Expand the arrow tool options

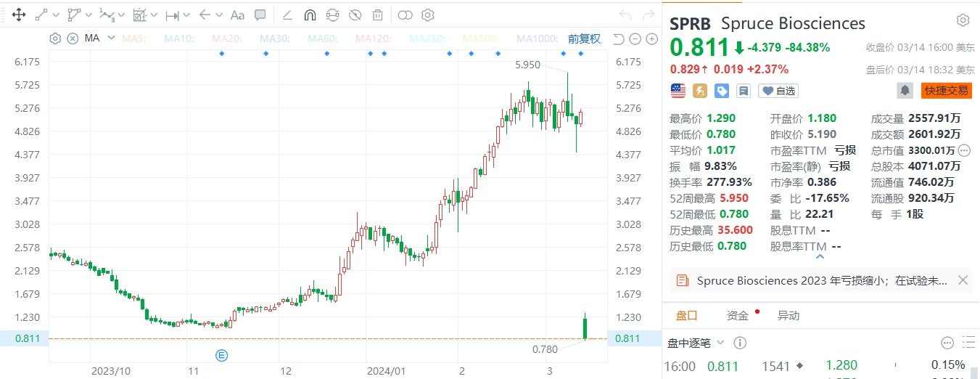click(220, 15)
